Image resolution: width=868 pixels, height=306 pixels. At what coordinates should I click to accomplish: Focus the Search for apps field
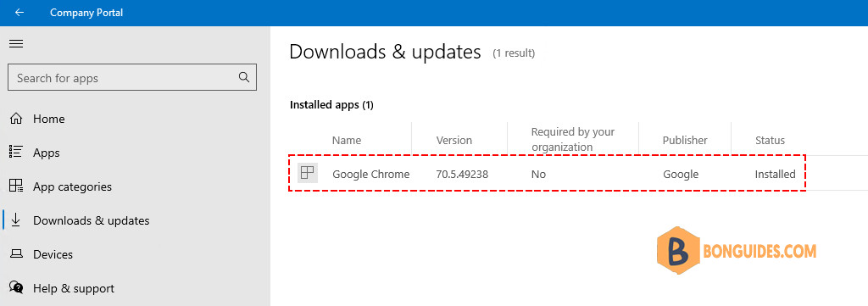pos(132,77)
